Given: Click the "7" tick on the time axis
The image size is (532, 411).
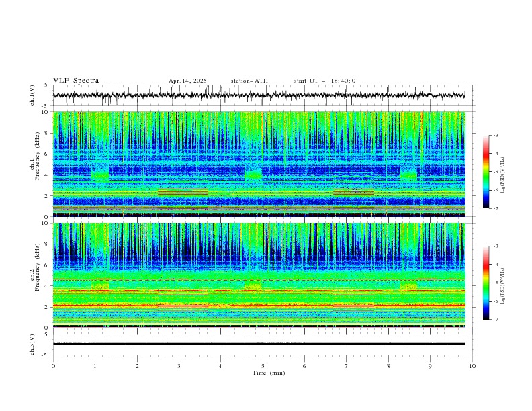Looking at the screenshot, I should point(346,366).
